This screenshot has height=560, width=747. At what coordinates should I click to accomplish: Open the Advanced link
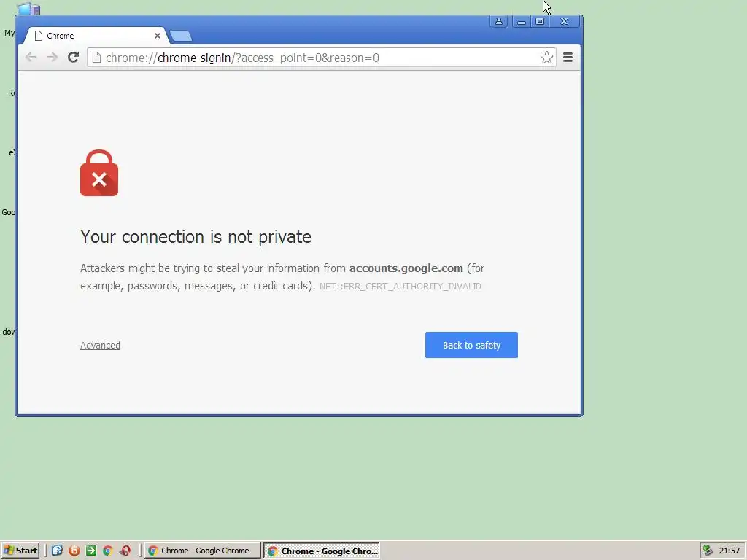[x=100, y=345]
